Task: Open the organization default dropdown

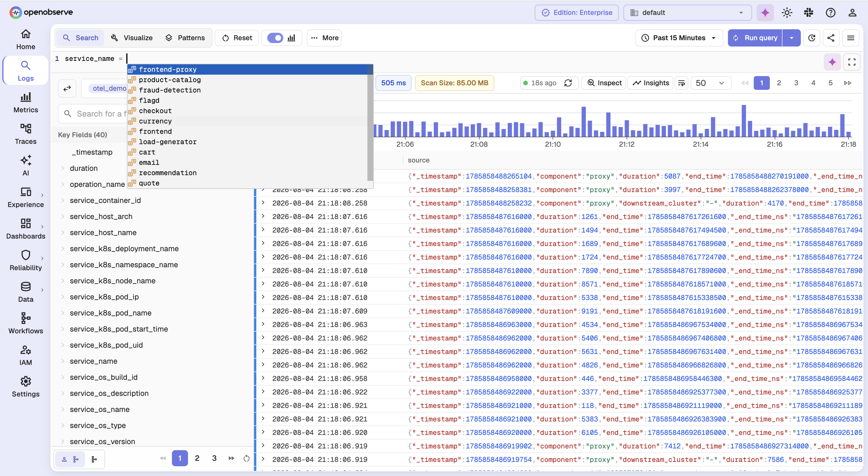Action: pyautogui.click(x=687, y=13)
